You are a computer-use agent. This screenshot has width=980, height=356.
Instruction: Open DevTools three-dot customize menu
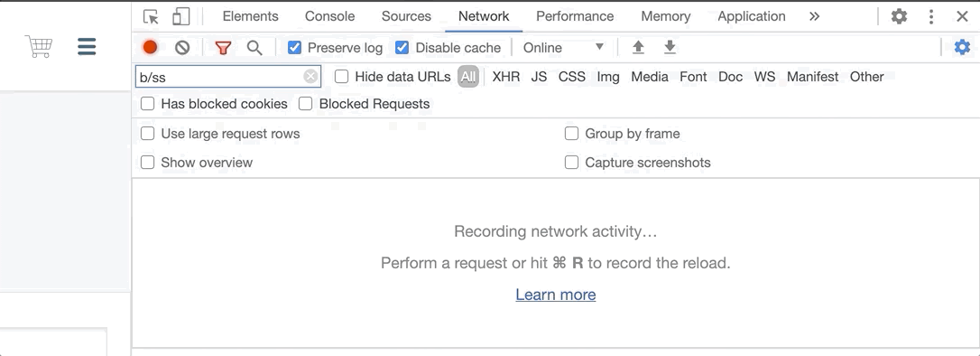(931, 17)
